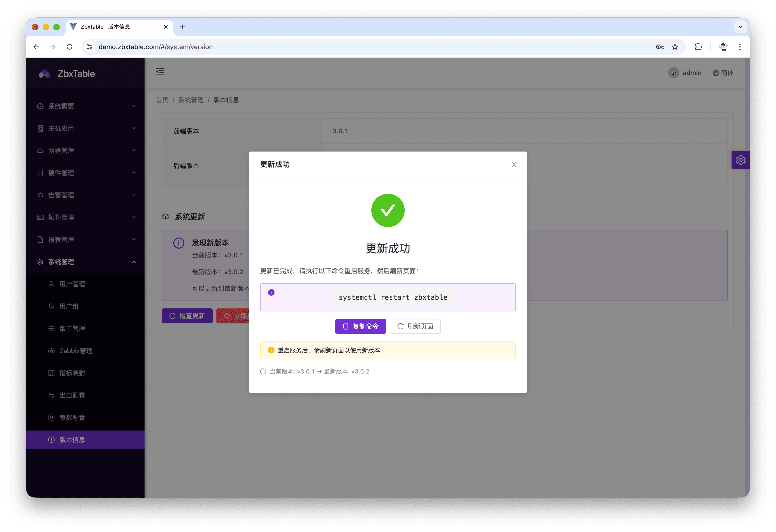
Task: Reload the page using browser reload icon
Action: (69, 47)
